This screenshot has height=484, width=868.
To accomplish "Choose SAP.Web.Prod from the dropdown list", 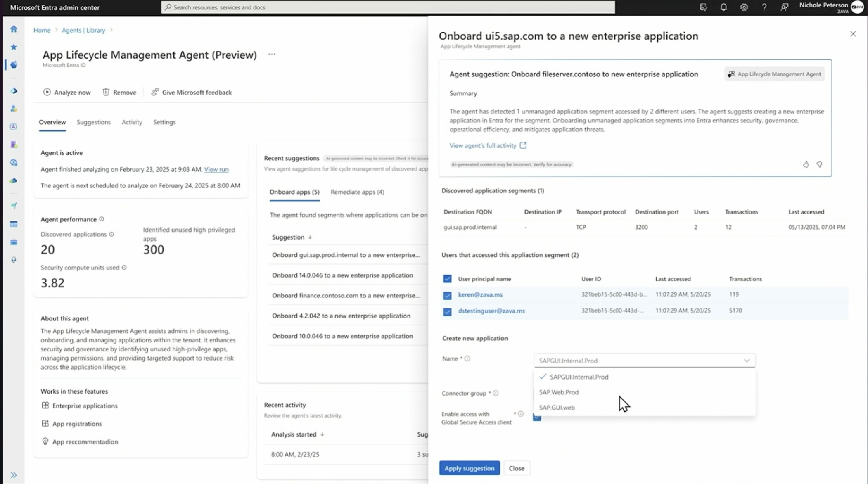I will [x=559, y=392].
